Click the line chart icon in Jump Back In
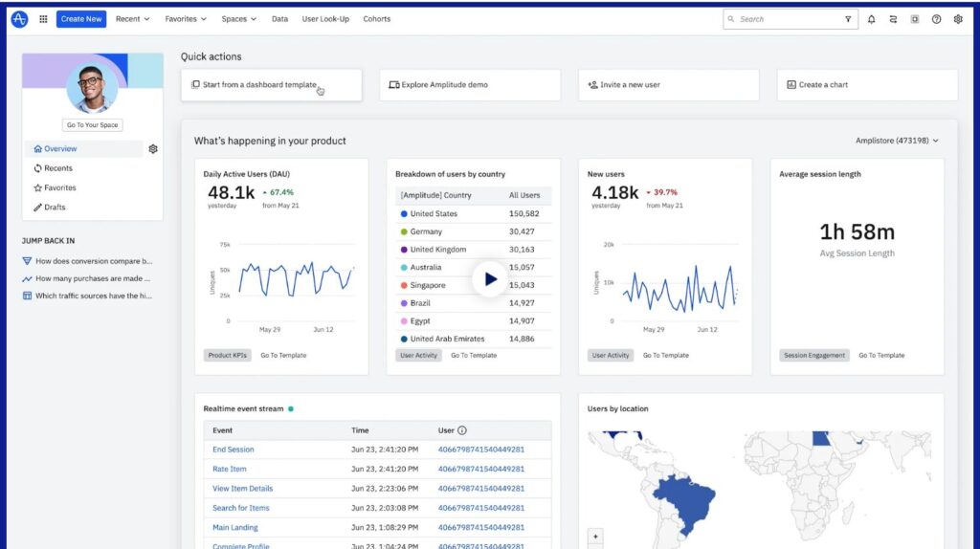The height and width of the screenshot is (549, 980). coord(27,278)
